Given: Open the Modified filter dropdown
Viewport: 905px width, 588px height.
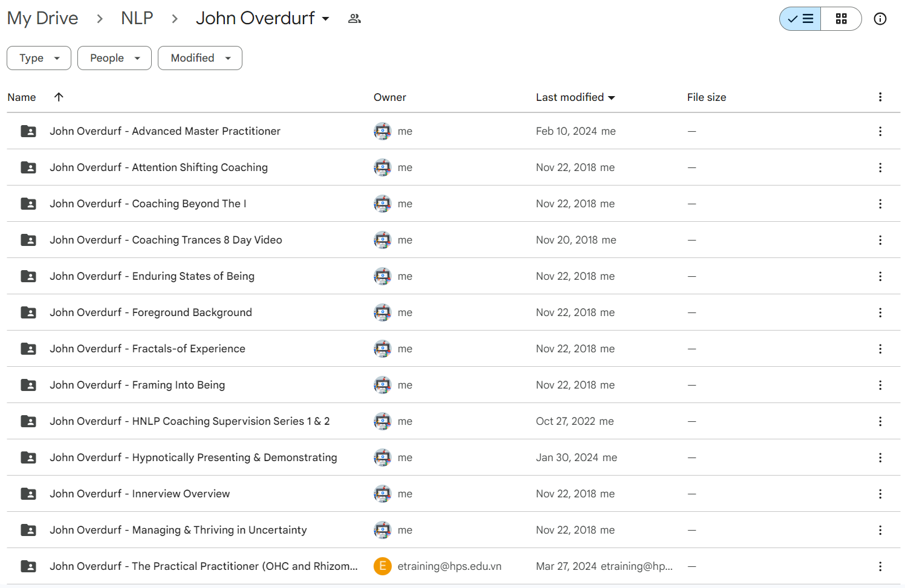Looking at the screenshot, I should pos(200,58).
